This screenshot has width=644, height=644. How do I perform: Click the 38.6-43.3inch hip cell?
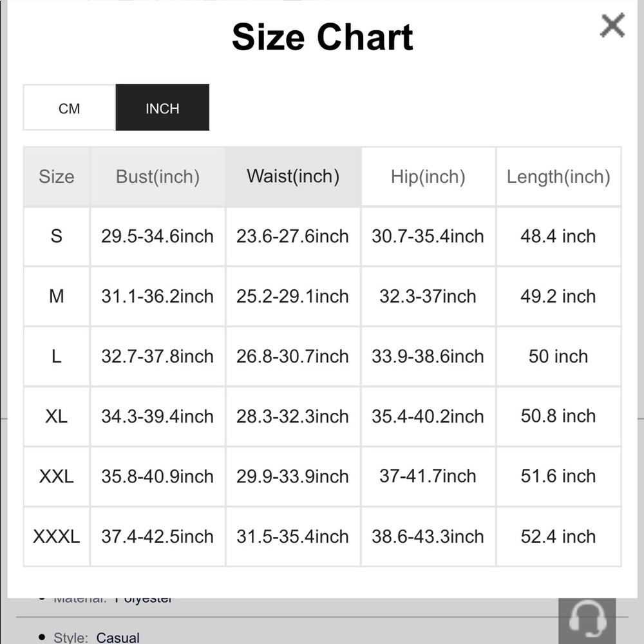[x=428, y=536]
